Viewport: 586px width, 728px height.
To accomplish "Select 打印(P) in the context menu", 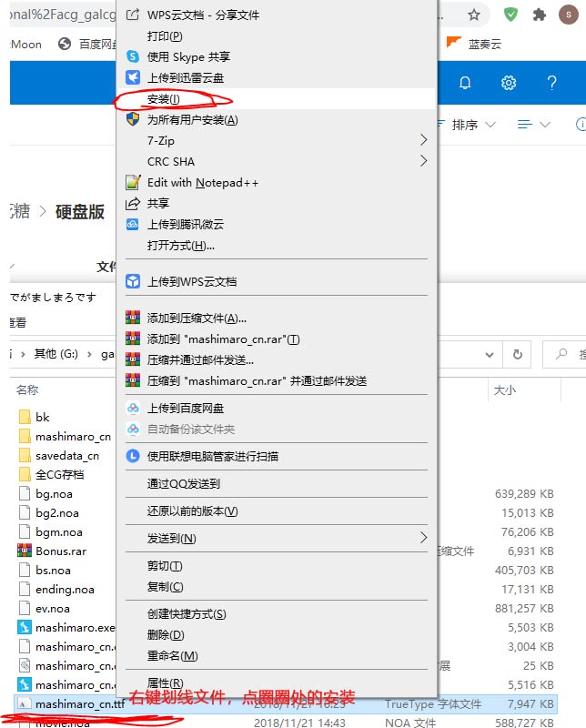I will pos(277,35).
